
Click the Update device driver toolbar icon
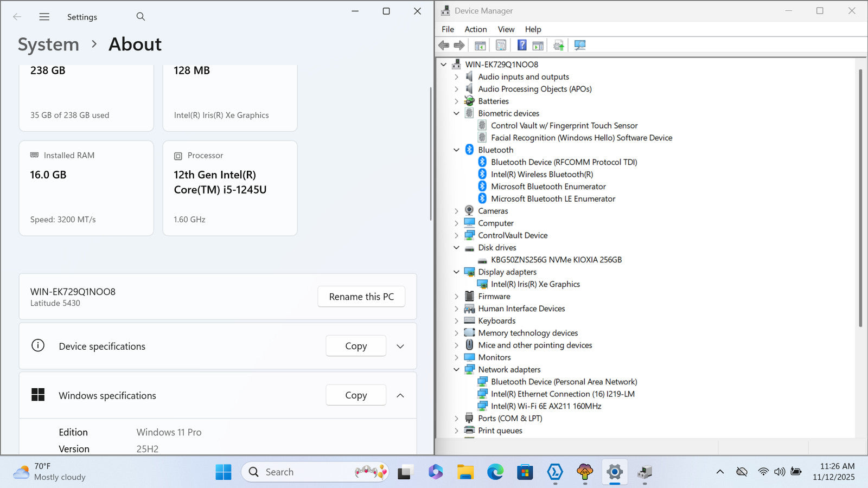coord(558,46)
